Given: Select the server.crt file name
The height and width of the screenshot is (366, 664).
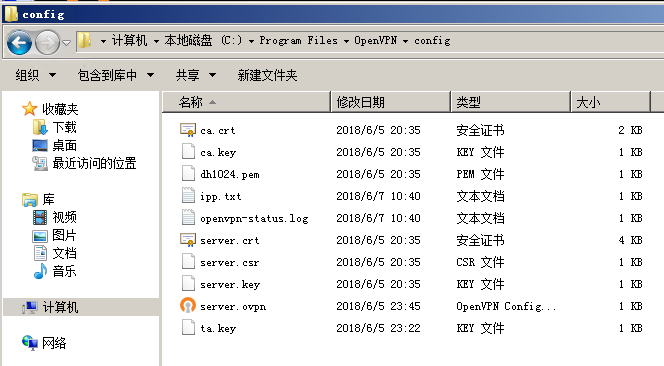Looking at the screenshot, I should (230, 241).
